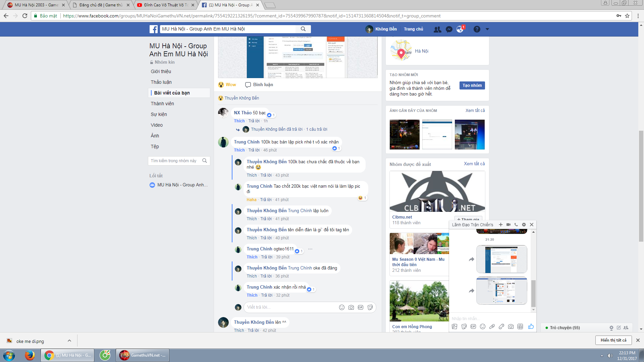The height and width of the screenshot is (362, 644).
Task: Click Xem tất cả for recent photos
Action: (x=475, y=111)
